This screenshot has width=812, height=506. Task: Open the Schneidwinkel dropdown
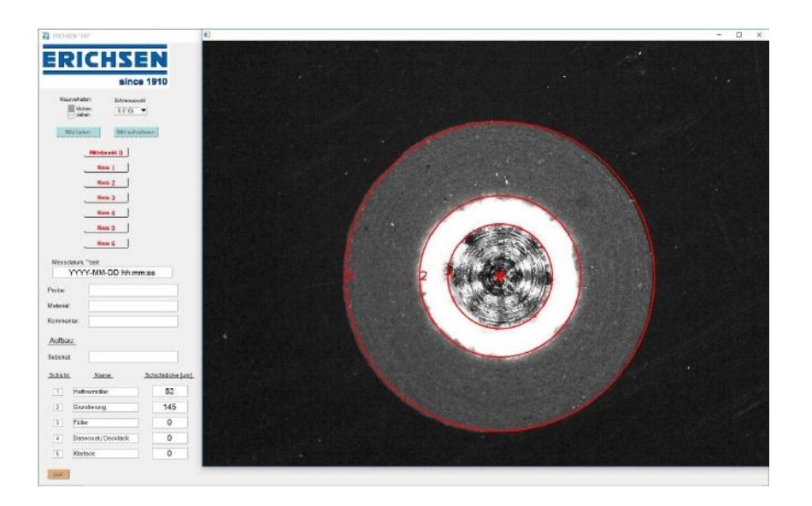132,110
